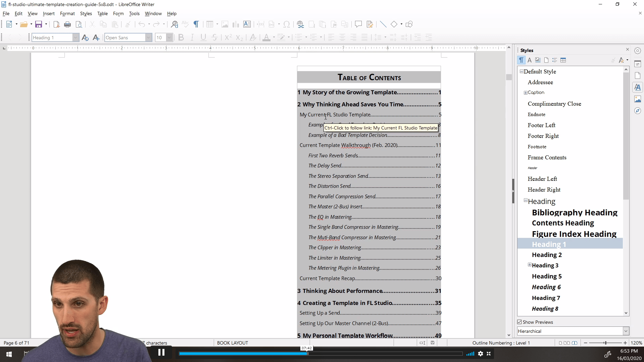644x362 pixels.
Task: Open the Hierarchical style filter dropdown
Action: coord(625,331)
